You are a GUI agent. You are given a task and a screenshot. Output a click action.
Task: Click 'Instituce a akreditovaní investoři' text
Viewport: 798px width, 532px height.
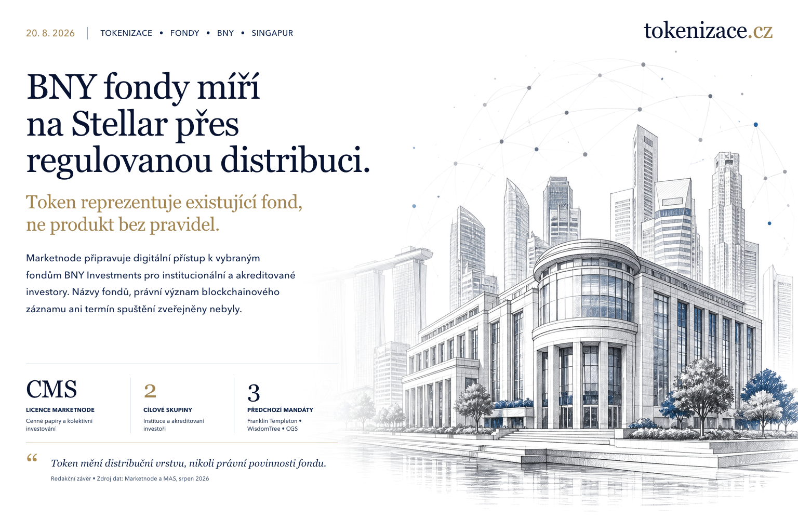174,425
